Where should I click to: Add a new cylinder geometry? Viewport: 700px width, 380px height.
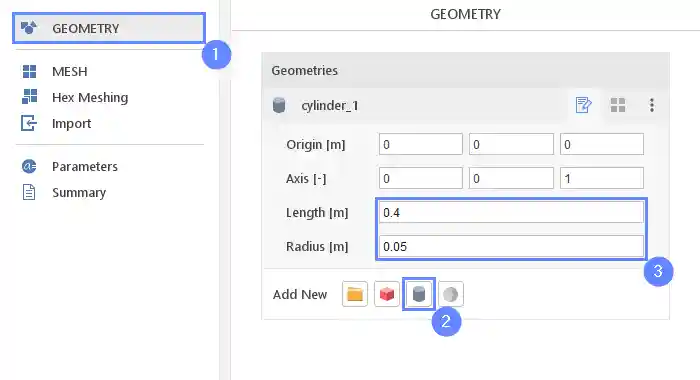pyautogui.click(x=419, y=294)
